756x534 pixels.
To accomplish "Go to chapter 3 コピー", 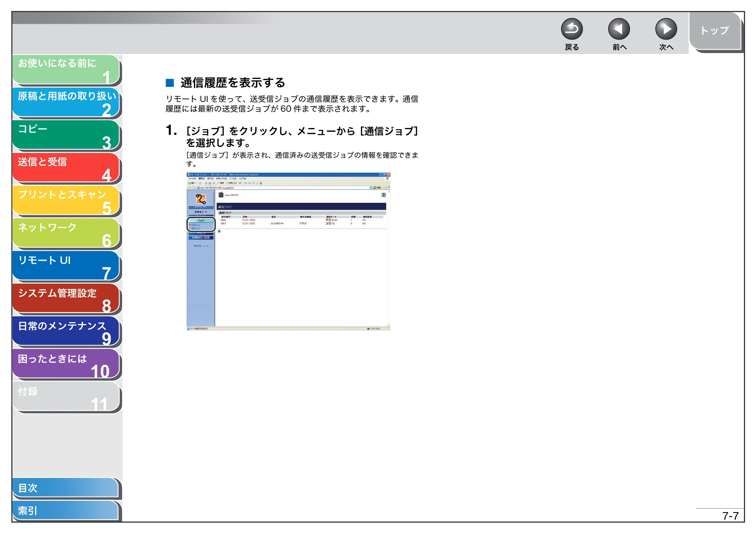I will point(66,136).
